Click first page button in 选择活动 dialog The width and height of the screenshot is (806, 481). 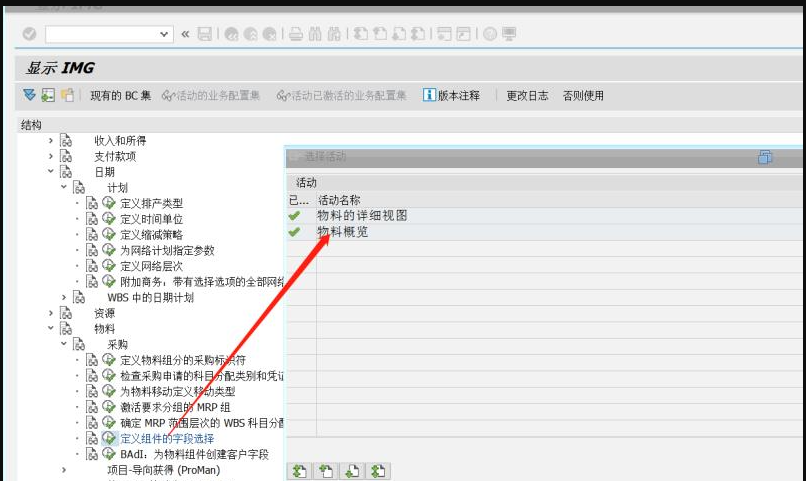coord(300,471)
